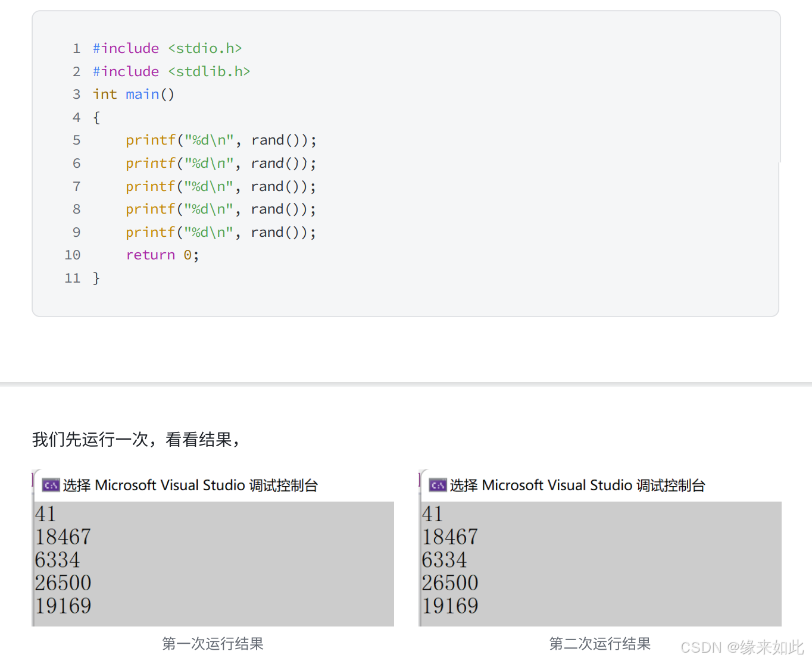Viewport: 812px width, 661px height.
Task: Click the printf statement on line 9
Action: pyautogui.click(x=221, y=232)
